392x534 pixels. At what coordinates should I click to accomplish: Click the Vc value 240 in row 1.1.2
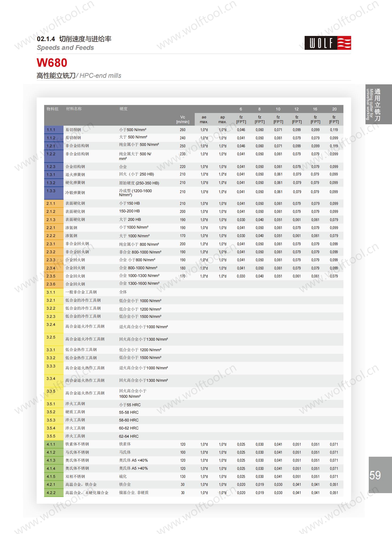pyautogui.click(x=183, y=138)
